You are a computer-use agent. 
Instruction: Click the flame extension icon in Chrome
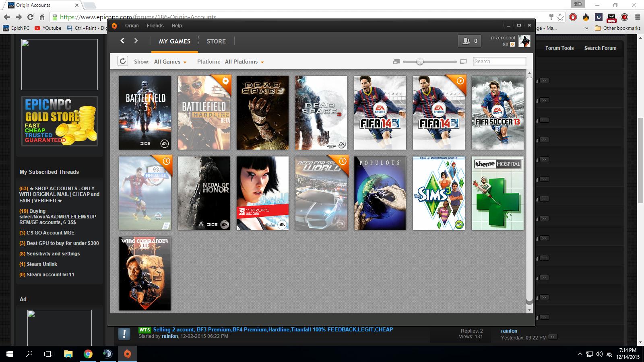(586, 17)
